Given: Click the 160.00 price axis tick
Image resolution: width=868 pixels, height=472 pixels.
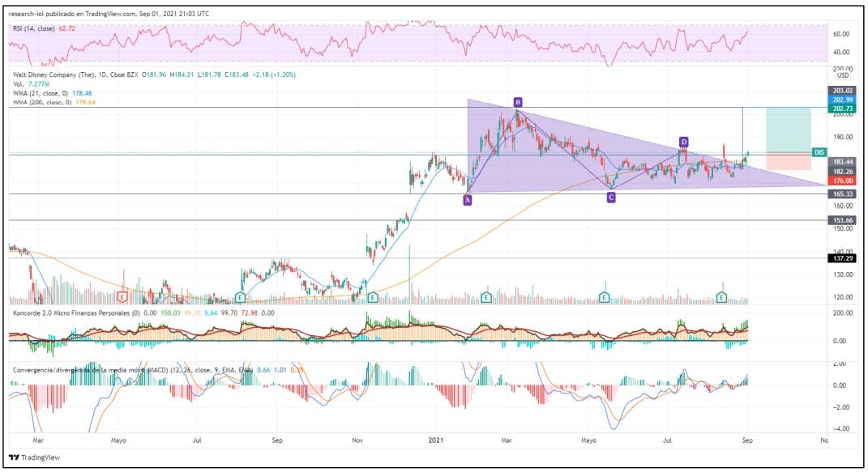Looking at the screenshot, I should tap(841, 206).
